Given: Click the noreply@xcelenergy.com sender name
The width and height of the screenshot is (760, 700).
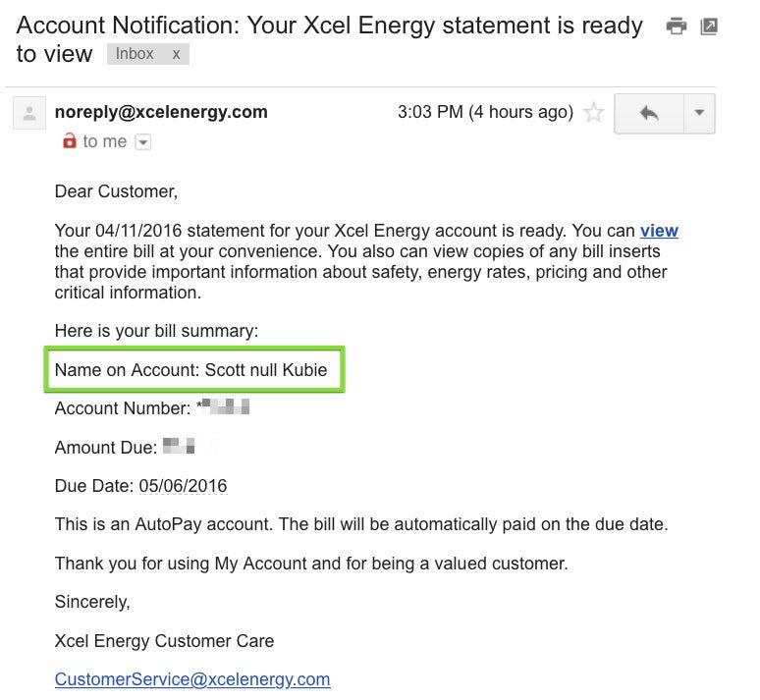Looking at the screenshot, I should [x=161, y=112].
